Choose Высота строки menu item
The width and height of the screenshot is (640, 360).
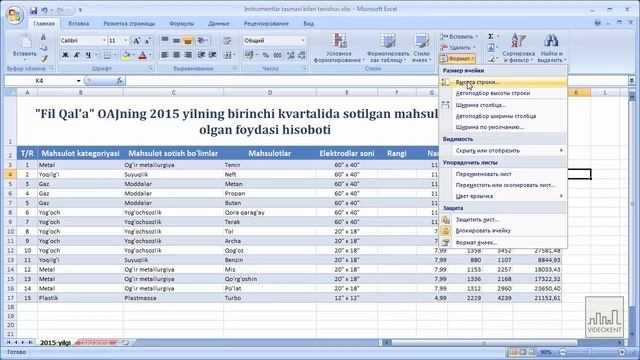(503, 82)
